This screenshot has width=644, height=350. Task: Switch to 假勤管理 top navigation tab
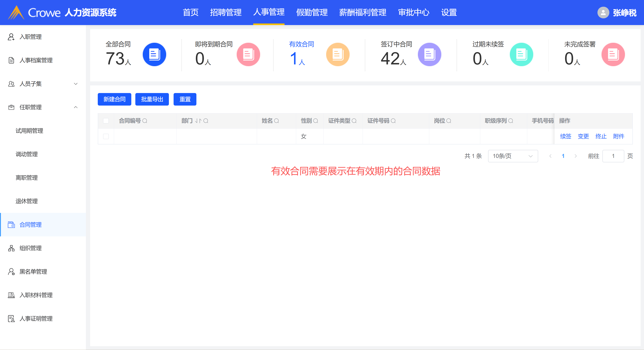point(312,13)
